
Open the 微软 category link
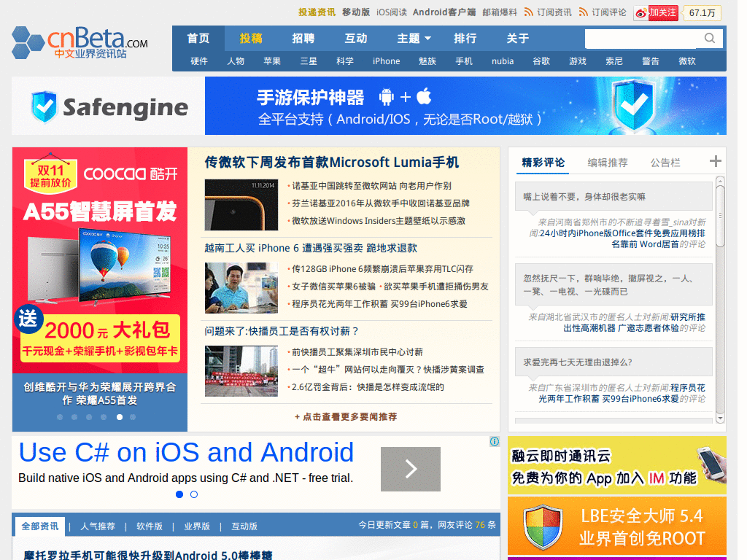click(x=687, y=61)
